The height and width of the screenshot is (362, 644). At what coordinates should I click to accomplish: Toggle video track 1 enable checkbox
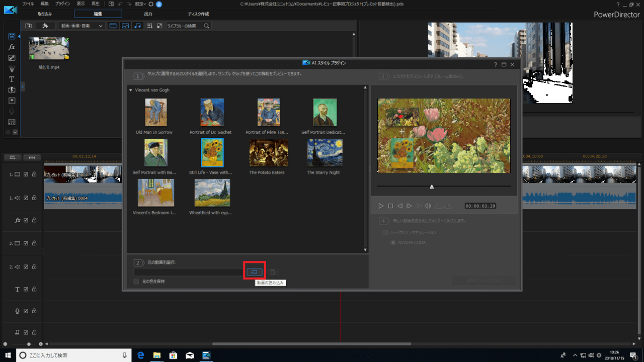26,174
